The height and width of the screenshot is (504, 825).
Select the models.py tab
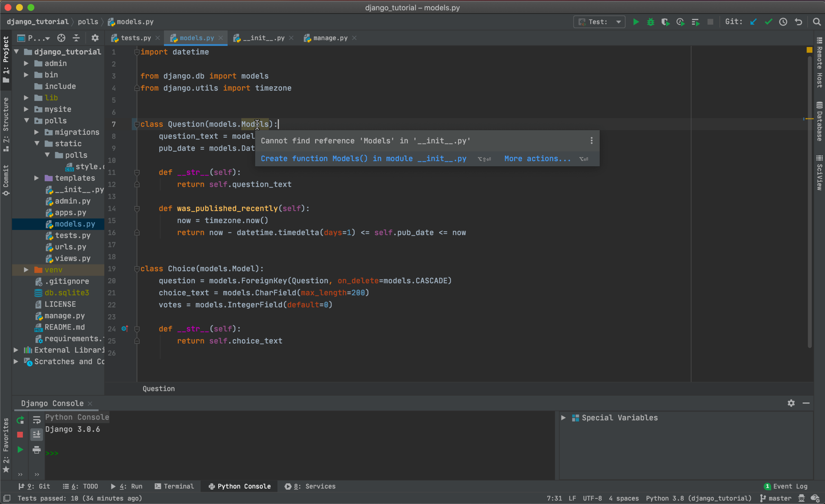pos(196,38)
